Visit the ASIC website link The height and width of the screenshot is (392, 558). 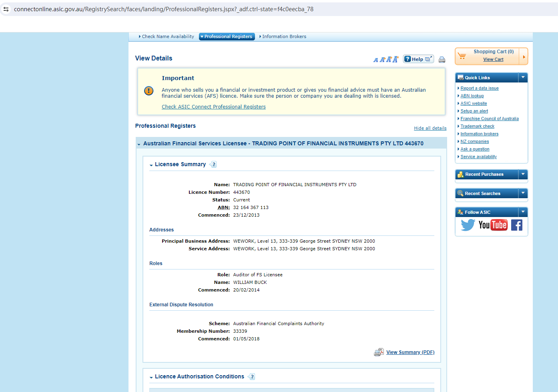(x=474, y=103)
